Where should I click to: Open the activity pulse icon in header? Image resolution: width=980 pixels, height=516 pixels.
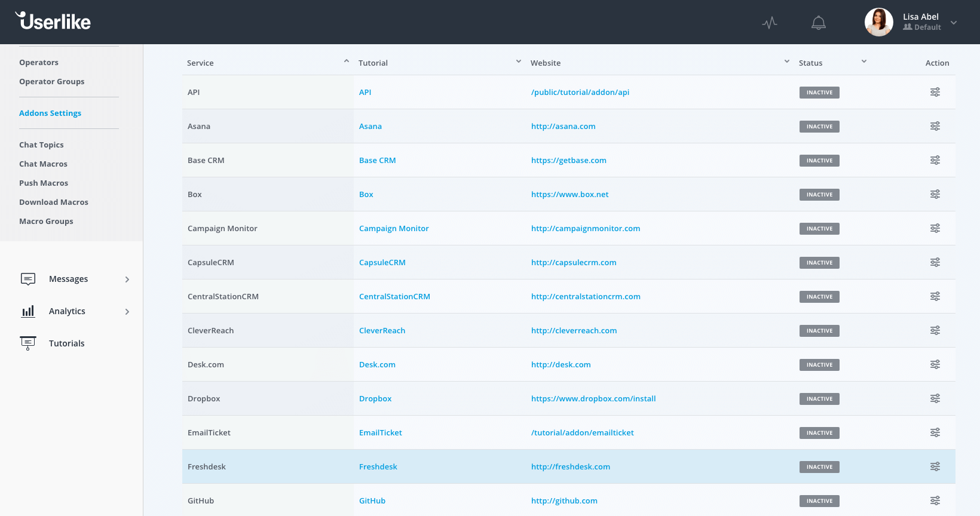point(770,23)
